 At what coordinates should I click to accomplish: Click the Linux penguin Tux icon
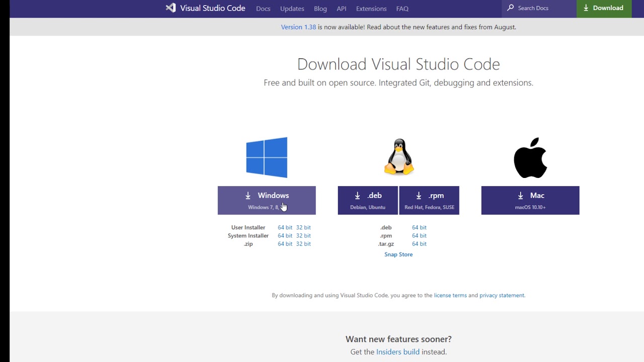click(x=399, y=157)
